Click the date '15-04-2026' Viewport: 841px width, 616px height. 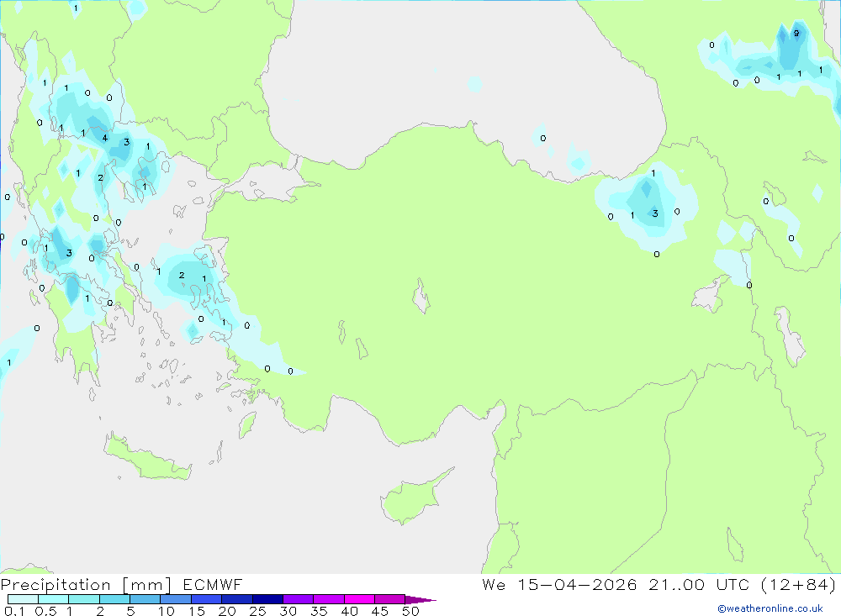point(578,584)
